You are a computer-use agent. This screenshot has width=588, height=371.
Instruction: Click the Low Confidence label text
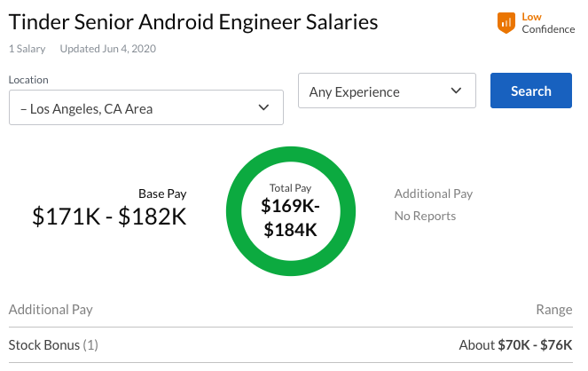click(x=547, y=23)
